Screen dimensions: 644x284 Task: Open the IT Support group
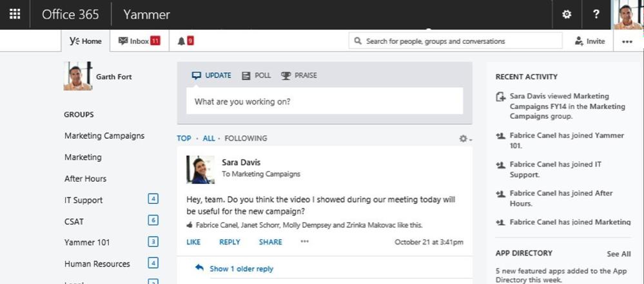pos(83,200)
